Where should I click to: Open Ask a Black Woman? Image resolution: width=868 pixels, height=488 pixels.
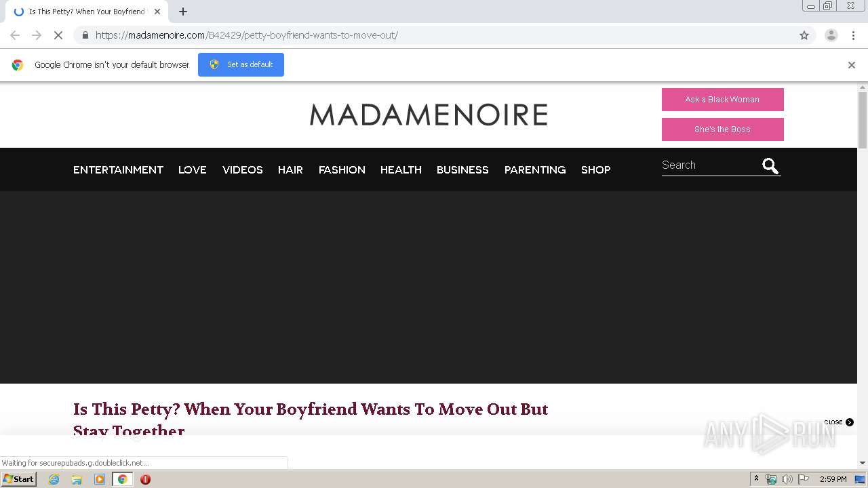723,100
